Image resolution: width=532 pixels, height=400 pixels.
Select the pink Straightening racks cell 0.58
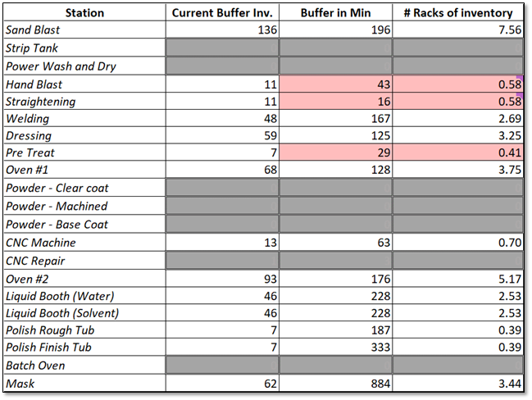coord(457,102)
